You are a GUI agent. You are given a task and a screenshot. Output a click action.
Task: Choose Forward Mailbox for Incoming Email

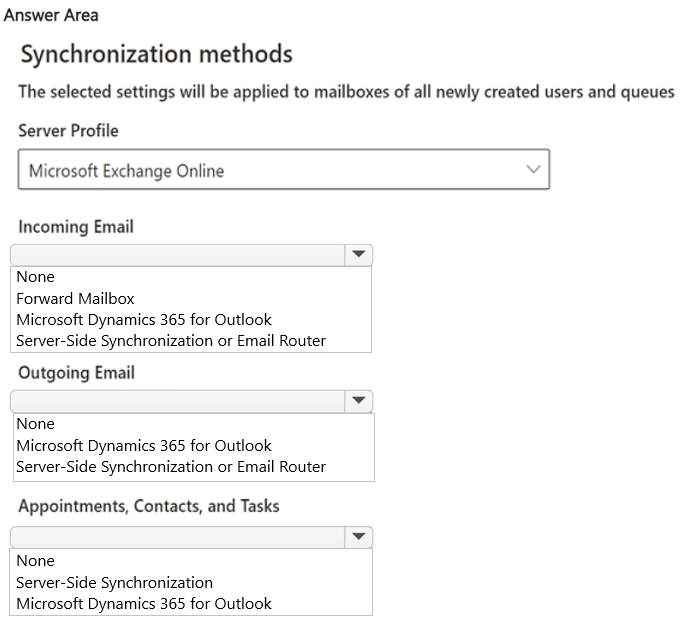[x=75, y=299]
